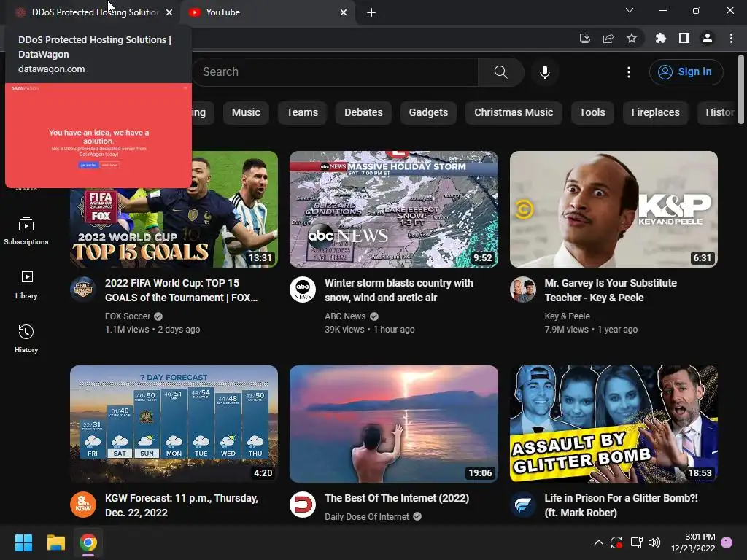Open Daily Dose Of Internet channel avatar
Screen dimensions: 747x560
(x=303, y=505)
